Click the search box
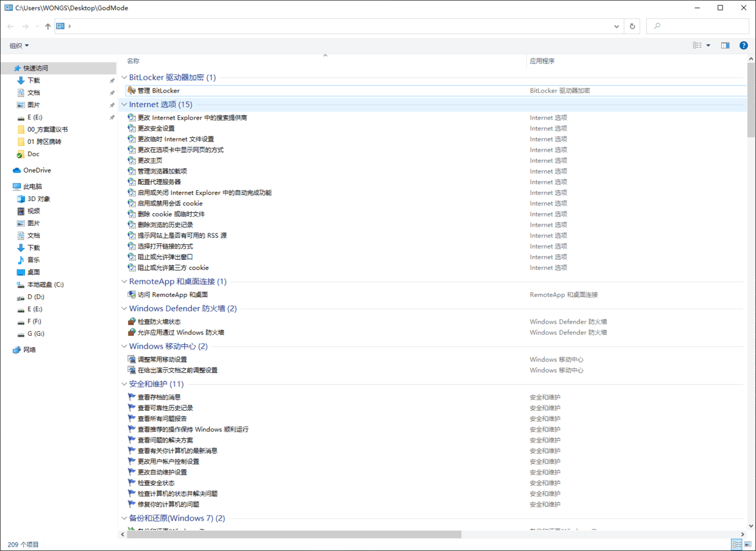Viewport: 756px width, 551px height. click(697, 26)
